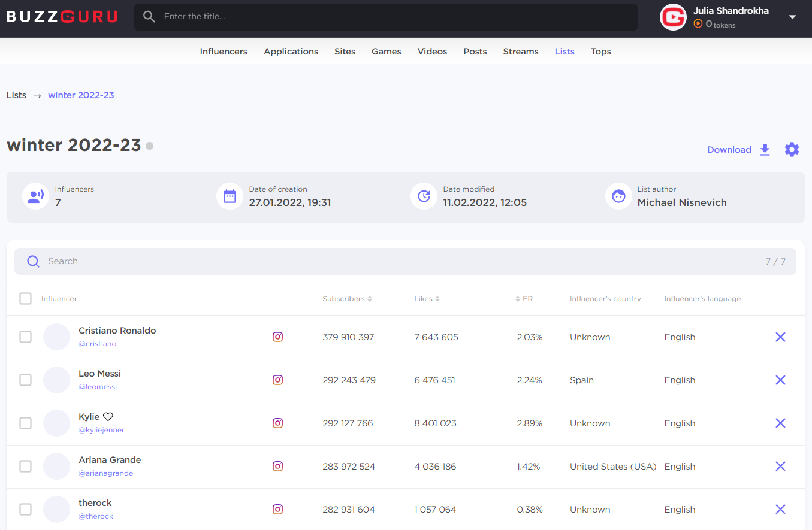Click the Date modified clock icon
This screenshot has width=812, height=530.
[424, 196]
